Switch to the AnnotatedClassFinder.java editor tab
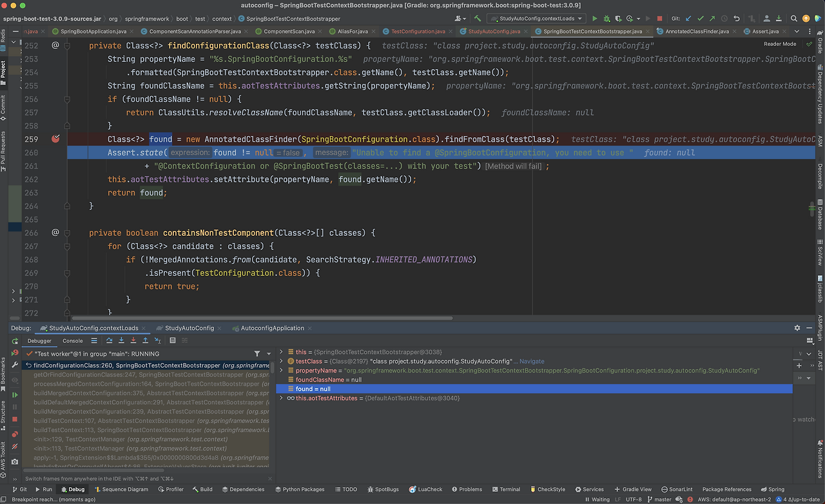 pos(696,31)
